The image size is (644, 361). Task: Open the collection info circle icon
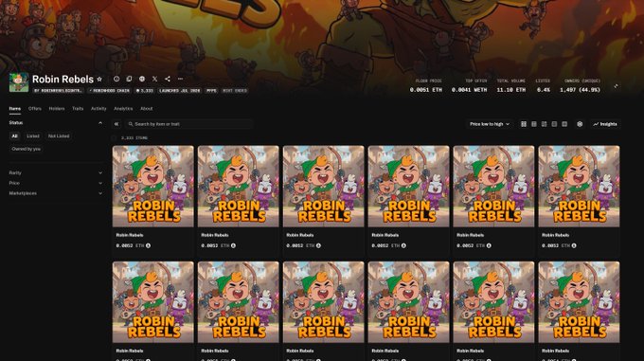tap(116, 79)
